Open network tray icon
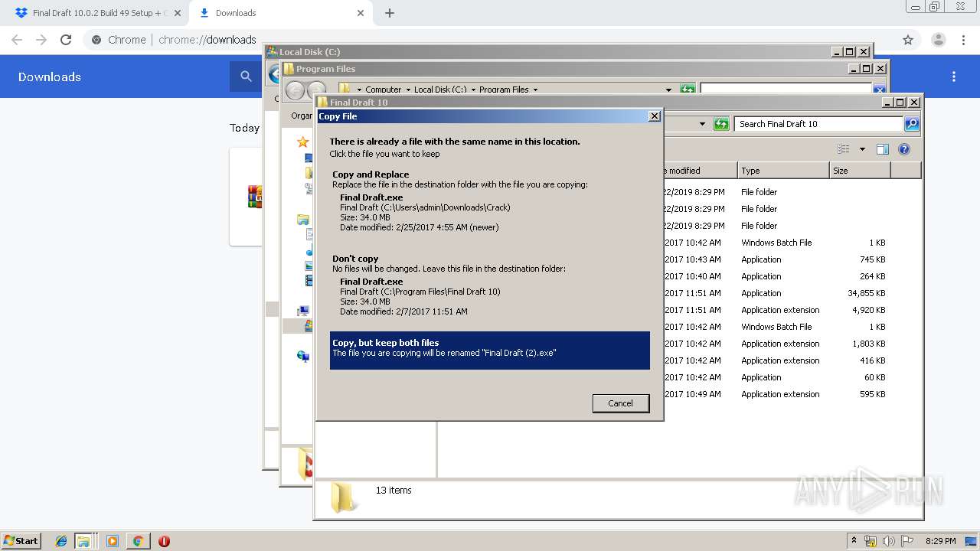 (x=871, y=541)
